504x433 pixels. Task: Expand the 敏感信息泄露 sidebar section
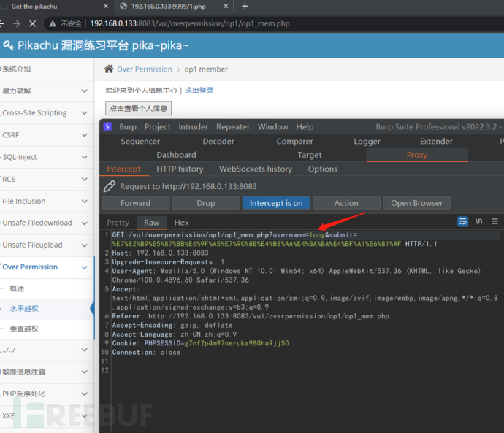click(45, 372)
